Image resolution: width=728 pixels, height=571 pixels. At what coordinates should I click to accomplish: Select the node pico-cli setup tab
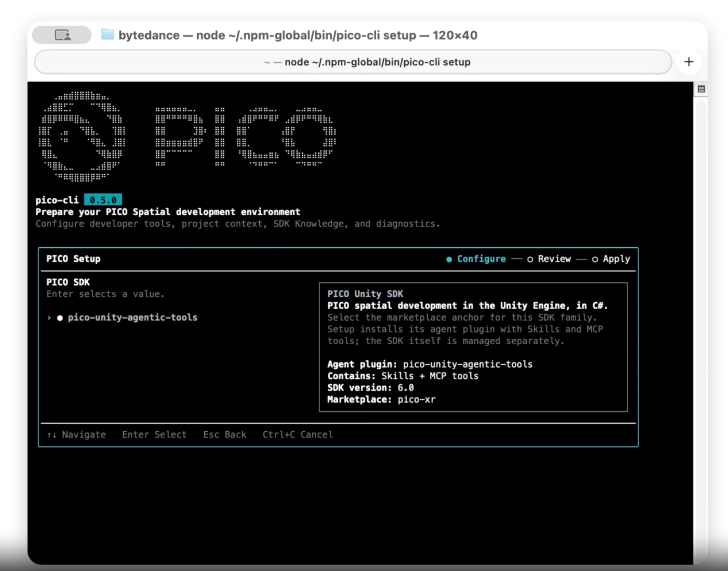[353, 62]
